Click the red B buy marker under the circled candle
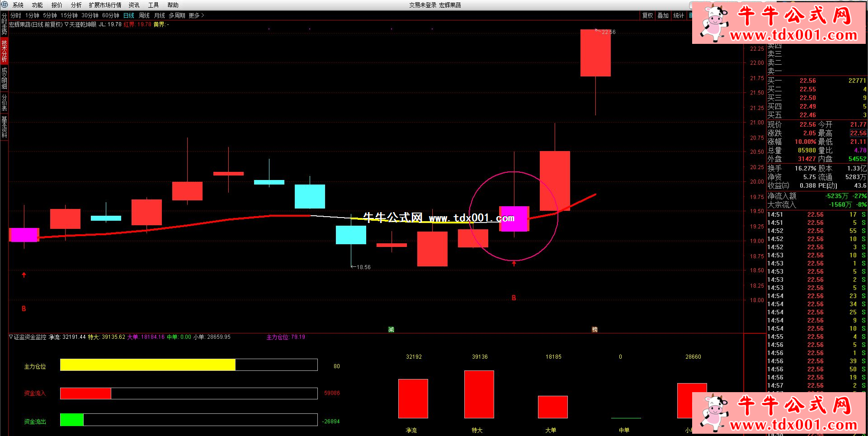868x436 pixels. (x=514, y=298)
